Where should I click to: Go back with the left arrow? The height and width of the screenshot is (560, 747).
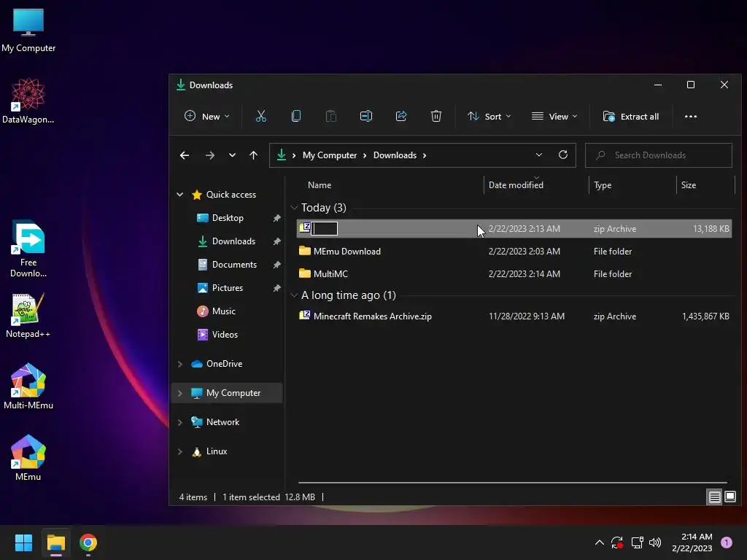[185, 155]
